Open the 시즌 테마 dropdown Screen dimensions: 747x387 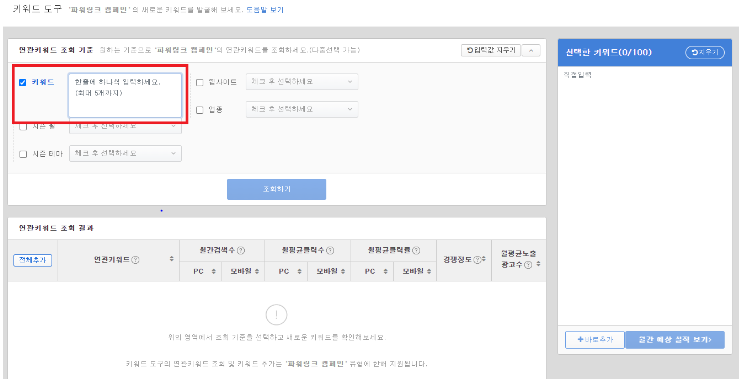(125, 153)
